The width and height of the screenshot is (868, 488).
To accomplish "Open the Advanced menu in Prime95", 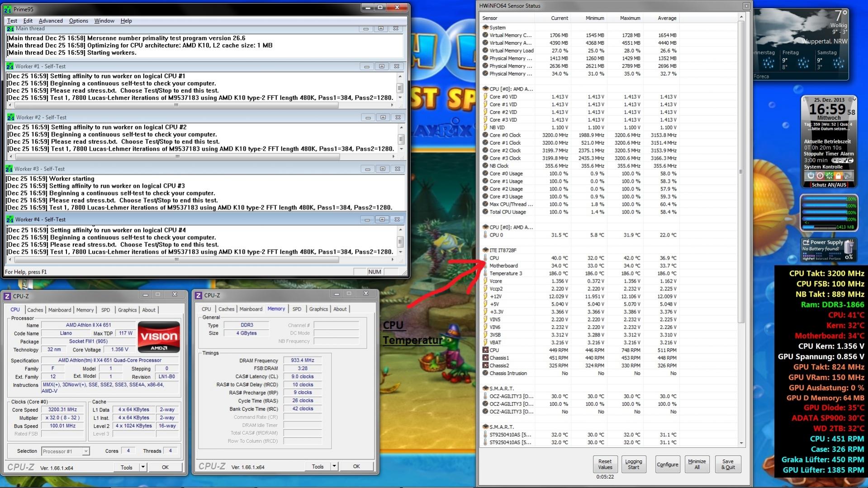I will pos(51,21).
